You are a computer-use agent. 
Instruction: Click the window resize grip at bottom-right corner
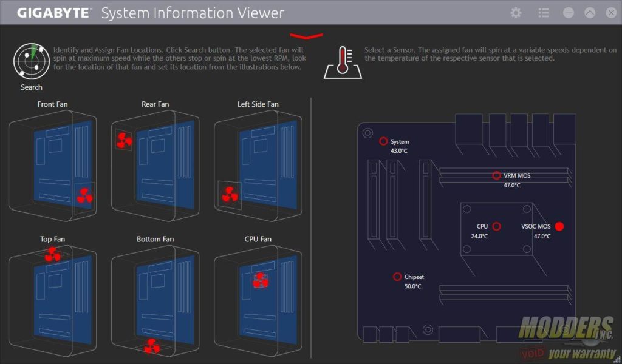click(618, 360)
